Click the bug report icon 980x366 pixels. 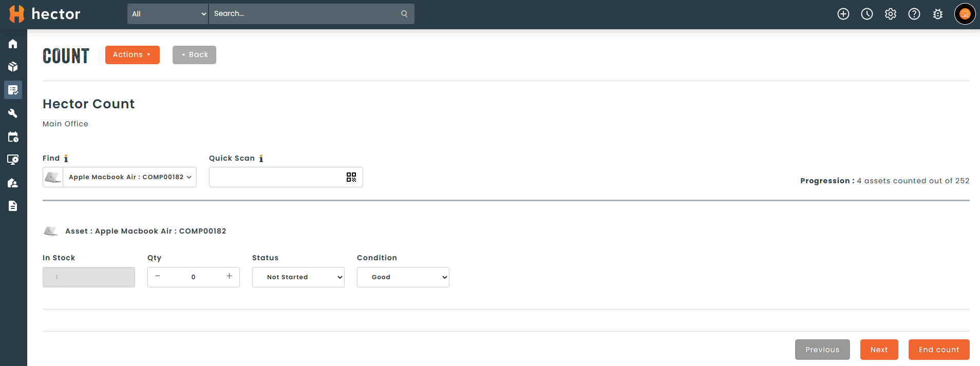coord(938,14)
